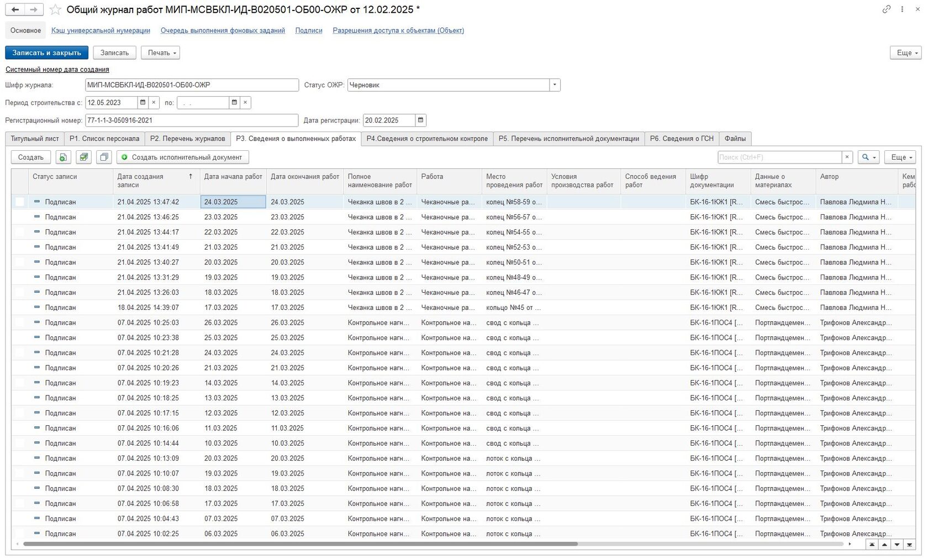Jump to the last table row icon
This screenshot has width=928, height=560.
[x=909, y=545]
